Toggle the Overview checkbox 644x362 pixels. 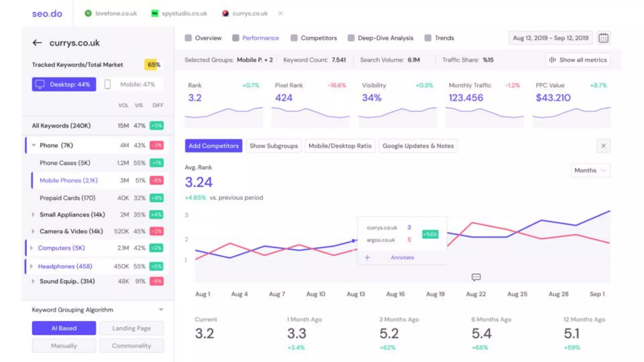coord(188,38)
